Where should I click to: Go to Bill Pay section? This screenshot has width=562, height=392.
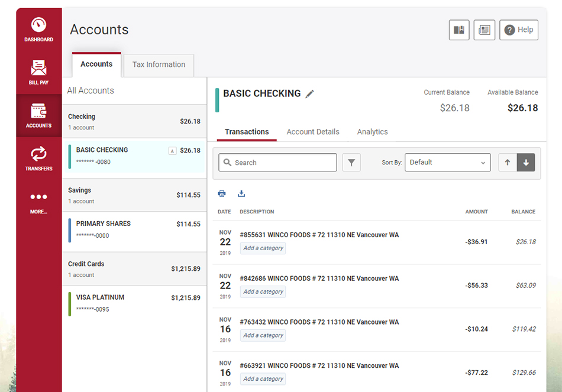tap(38, 72)
